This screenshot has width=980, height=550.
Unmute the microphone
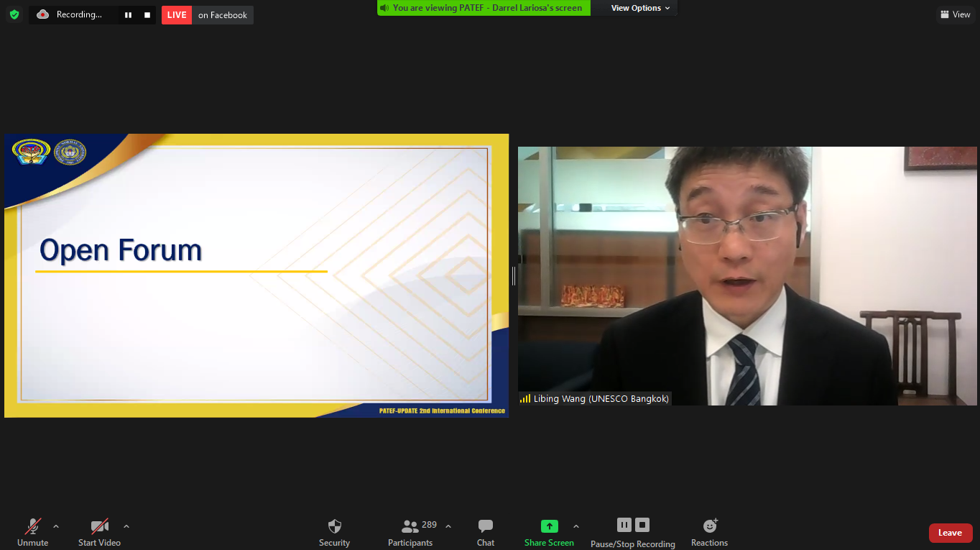point(33,531)
